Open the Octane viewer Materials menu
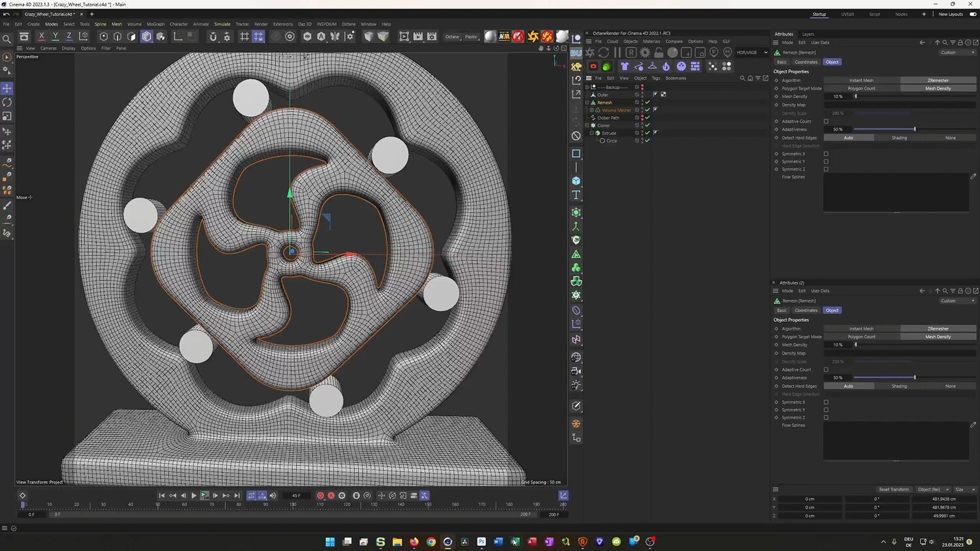This screenshot has height=551, width=980. coord(651,41)
